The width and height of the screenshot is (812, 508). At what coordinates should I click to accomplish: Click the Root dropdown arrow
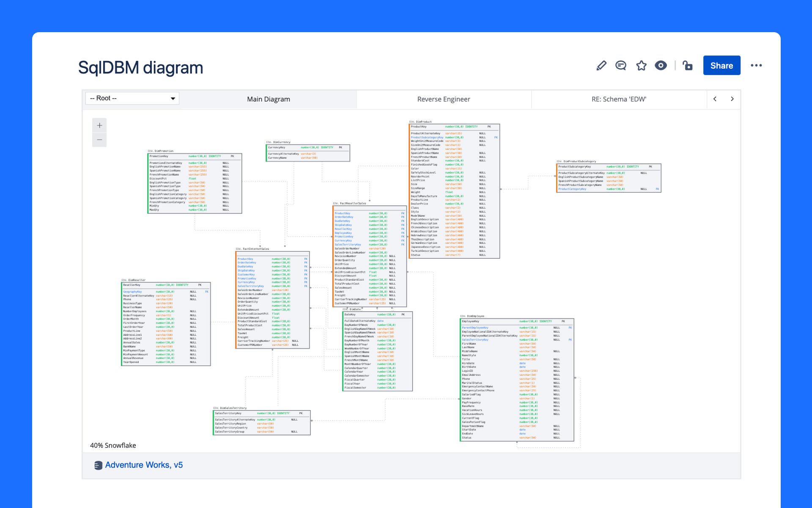coord(173,99)
